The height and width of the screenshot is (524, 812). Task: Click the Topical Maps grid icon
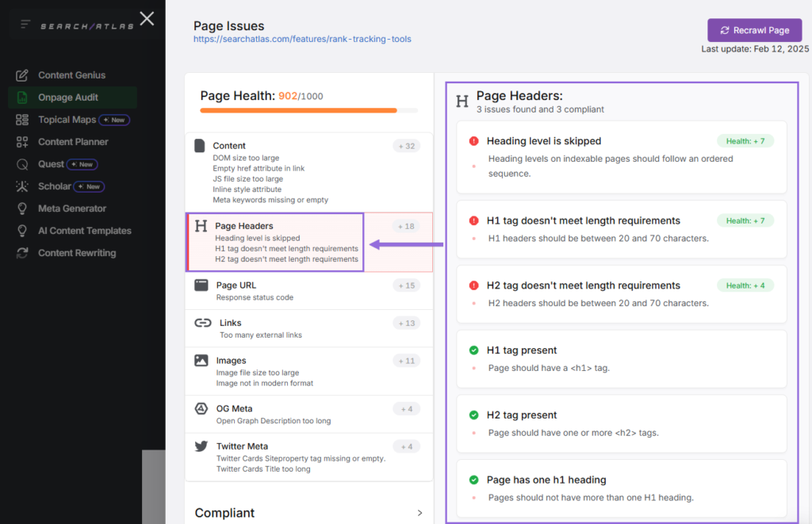tap(21, 120)
